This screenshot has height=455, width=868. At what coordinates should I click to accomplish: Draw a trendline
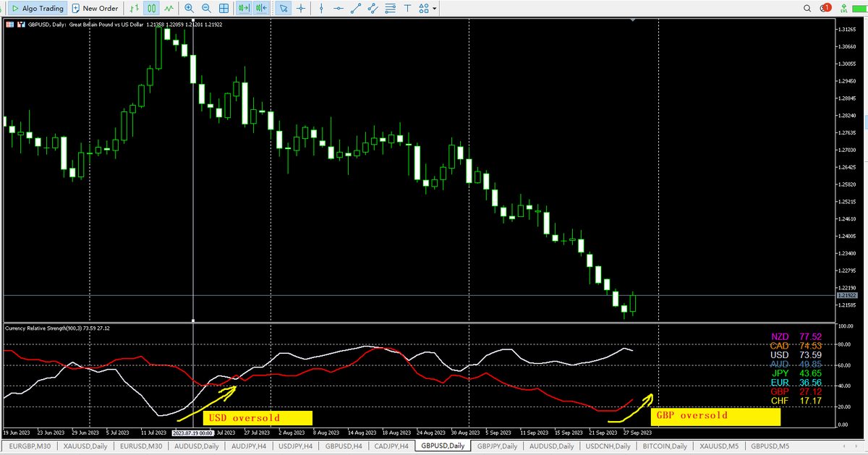tap(356, 9)
